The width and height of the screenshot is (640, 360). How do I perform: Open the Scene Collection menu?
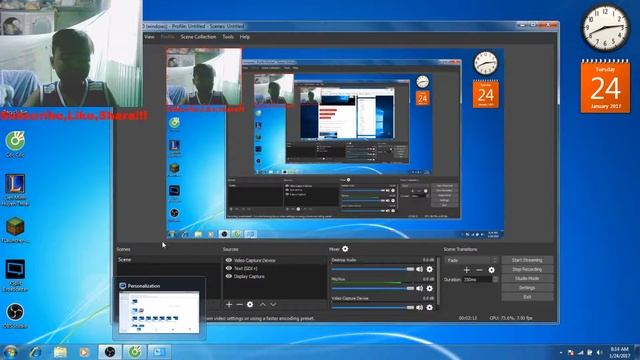[198, 37]
